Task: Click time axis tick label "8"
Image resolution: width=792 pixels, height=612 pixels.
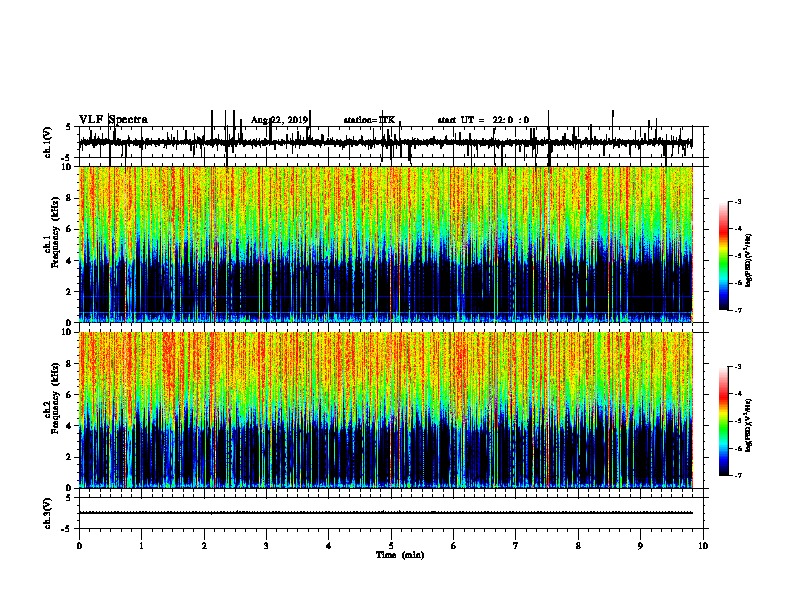Action: coord(578,546)
